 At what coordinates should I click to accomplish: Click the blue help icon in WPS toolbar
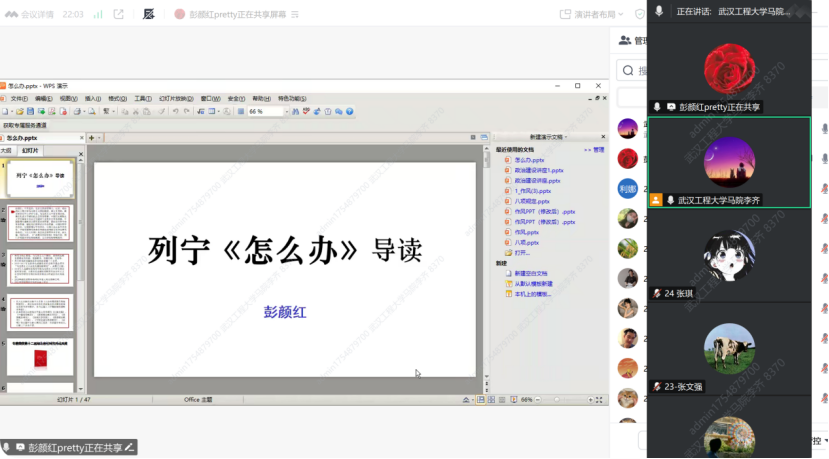click(350, 111)
